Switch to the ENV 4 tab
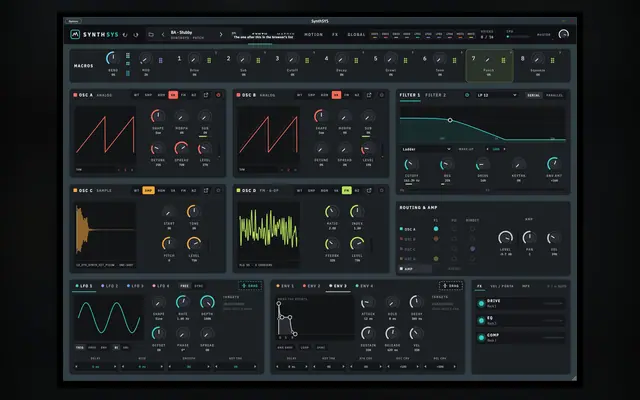The width and height of the screenshot is (640, 400). [364, 286]
